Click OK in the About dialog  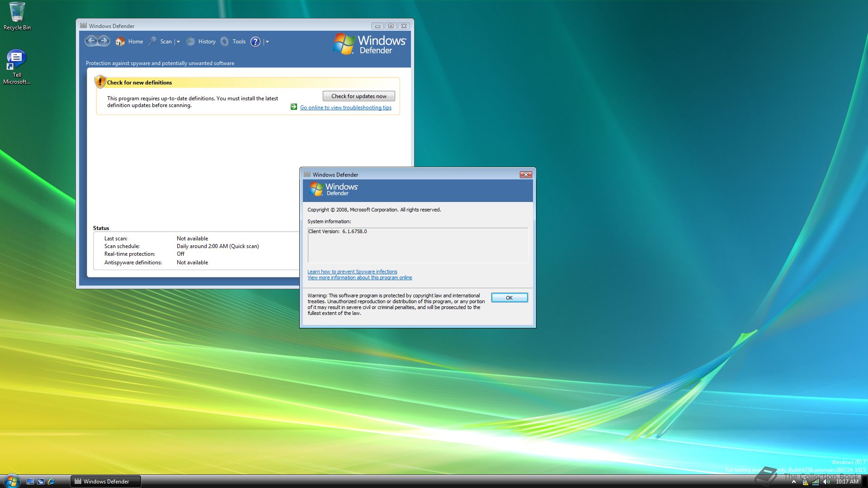[x=509, y=298]
